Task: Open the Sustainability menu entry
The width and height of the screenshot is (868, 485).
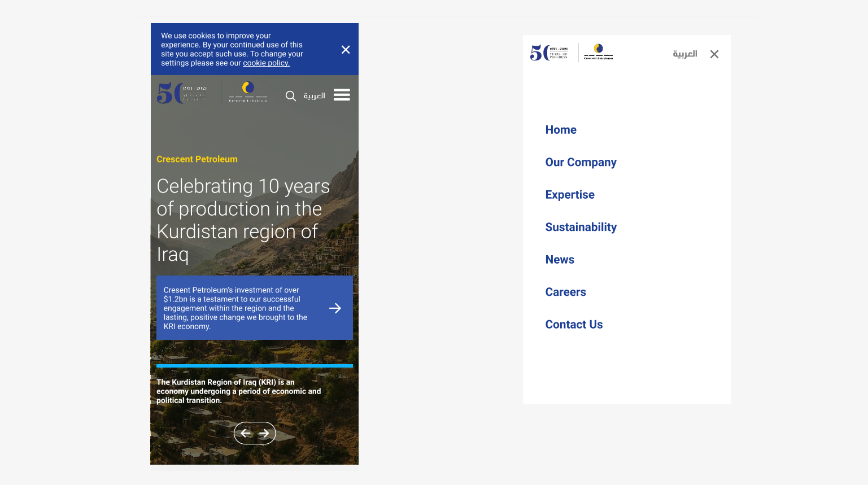Action: tap(581, 228)
